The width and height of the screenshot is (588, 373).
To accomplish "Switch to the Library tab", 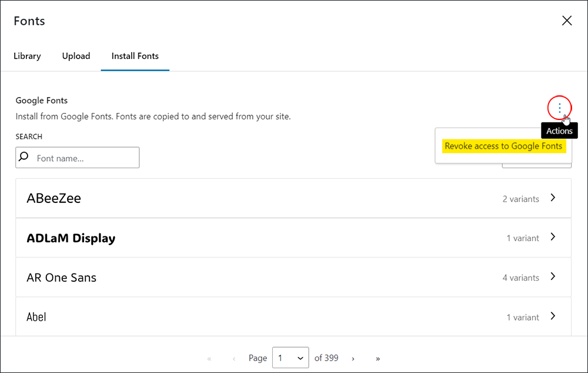I will tap(27, 56).
